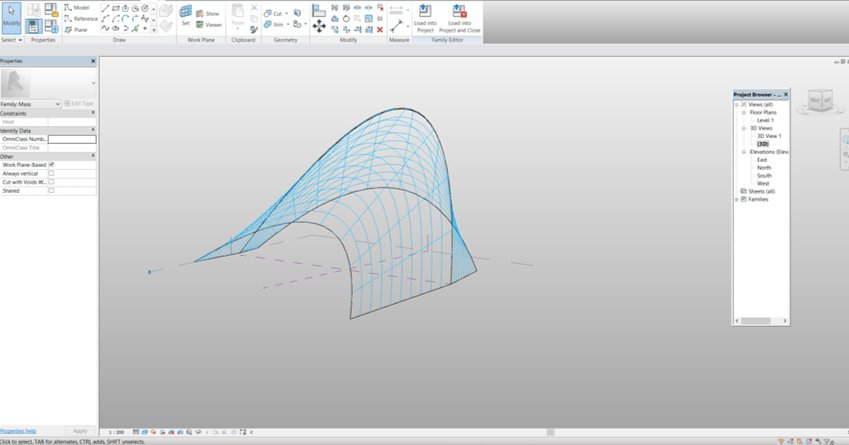This screenshot has height=445, width=849.
Task: Select the Rectangle draw tool
Action: coord(115,8)
